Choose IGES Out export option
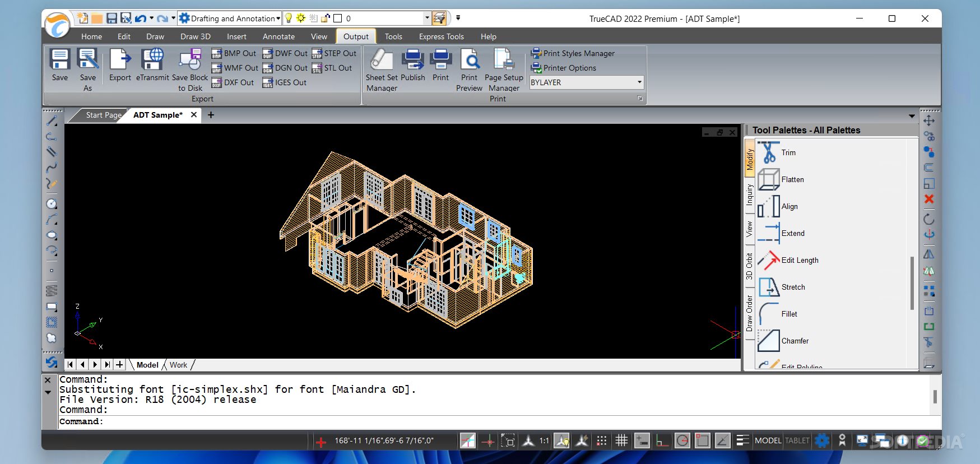The image size is (980, 464). [285, 82]
